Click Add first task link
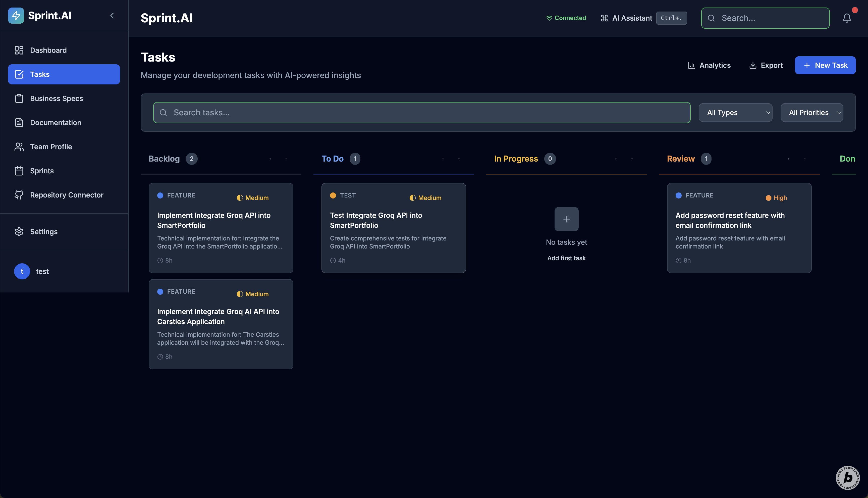 [566, 258]
